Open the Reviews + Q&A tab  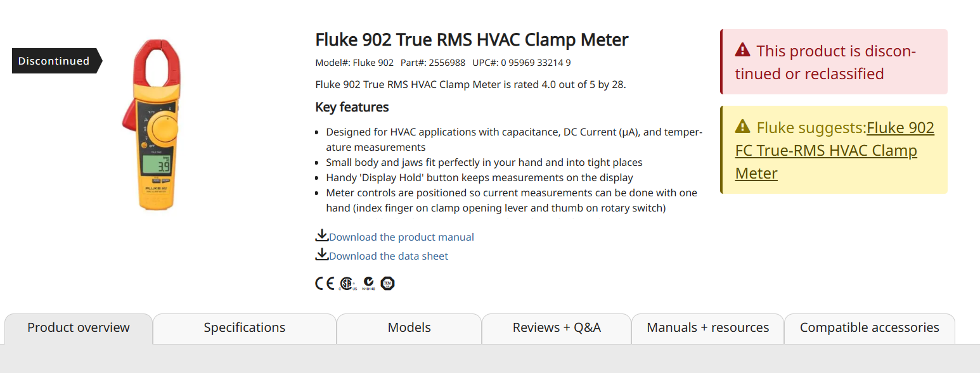coord(557,328)
